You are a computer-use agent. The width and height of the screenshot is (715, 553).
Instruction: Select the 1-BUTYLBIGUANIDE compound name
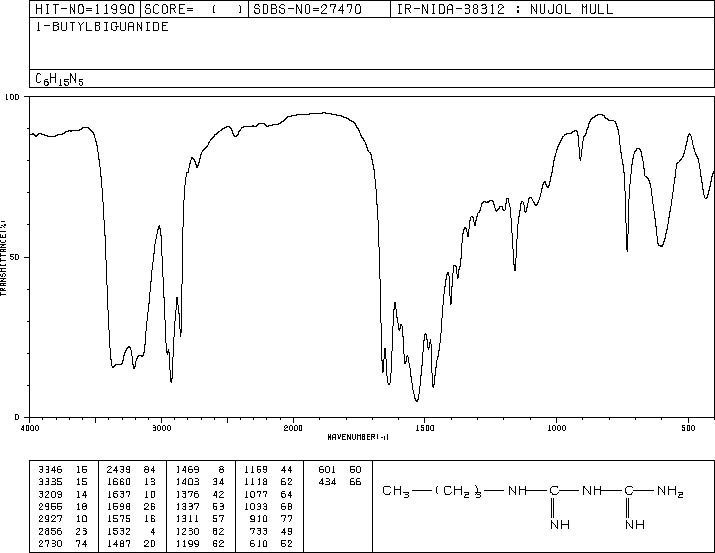(x=102, y=26)
